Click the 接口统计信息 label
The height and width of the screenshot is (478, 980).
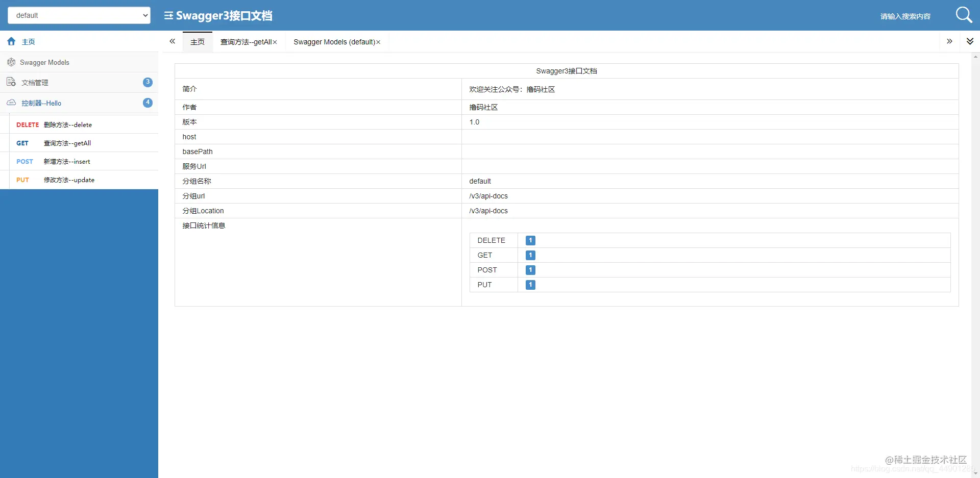(x=204, y=225)
